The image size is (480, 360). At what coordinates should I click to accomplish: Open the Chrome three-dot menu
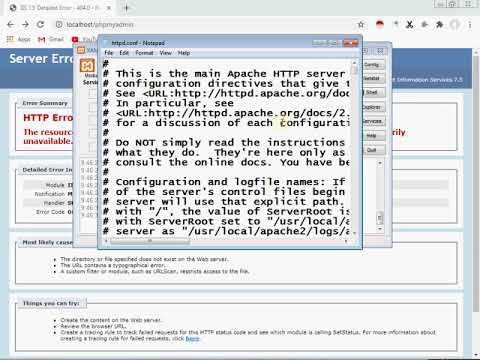(470, 24)
